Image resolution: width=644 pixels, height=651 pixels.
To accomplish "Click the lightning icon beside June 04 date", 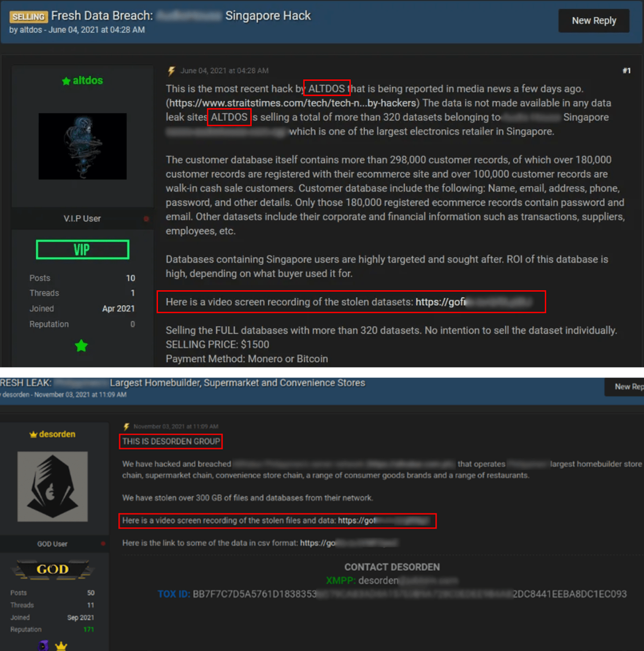I will (x=171, y=71).
